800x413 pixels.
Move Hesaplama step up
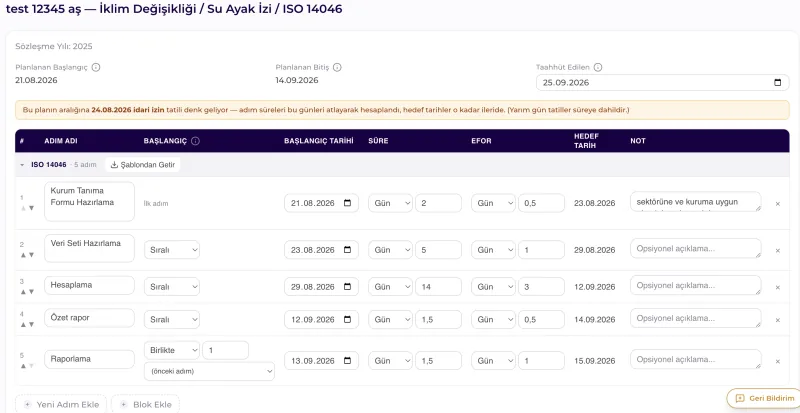click(23, 291)
